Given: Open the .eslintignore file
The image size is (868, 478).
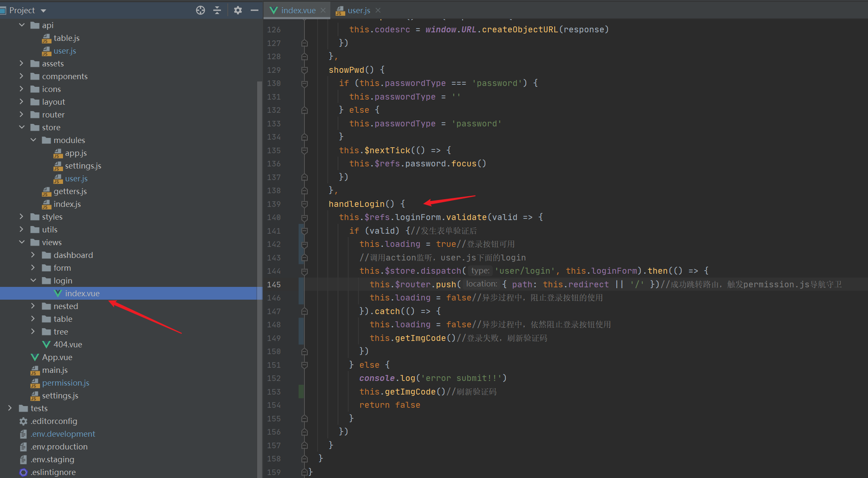Looking at the screenshot, I should [x=53, y=472].
